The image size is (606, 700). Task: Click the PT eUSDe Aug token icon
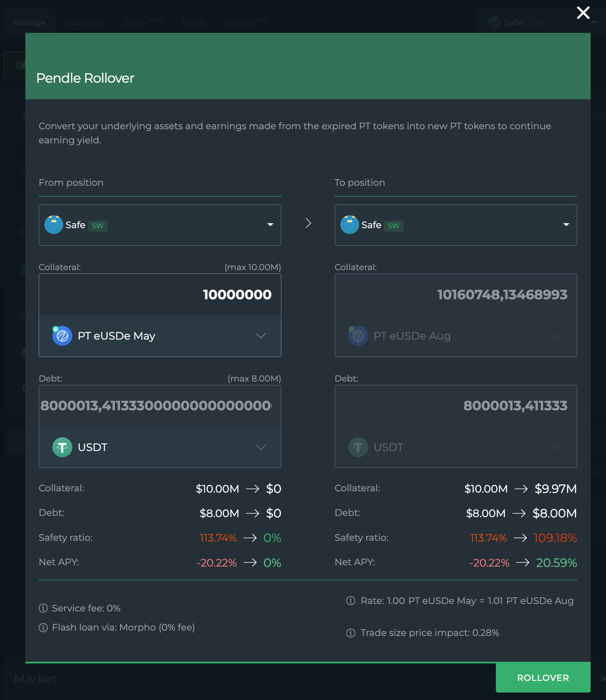[358, 335]
